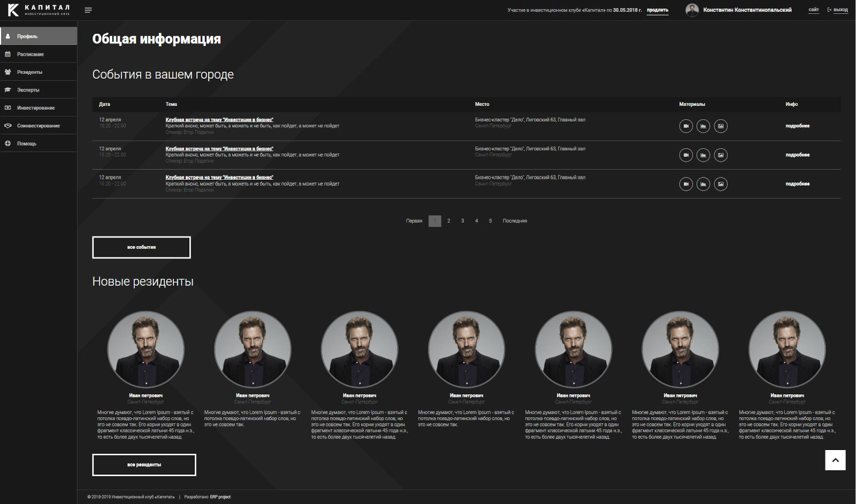
Task: Click the scroll-to-top arrow button
Action: pyautogui.click(x=835, y=460)
